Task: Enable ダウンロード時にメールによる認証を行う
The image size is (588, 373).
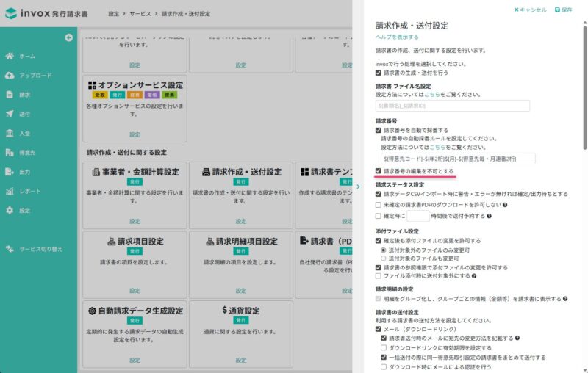Action: [383, 367]
